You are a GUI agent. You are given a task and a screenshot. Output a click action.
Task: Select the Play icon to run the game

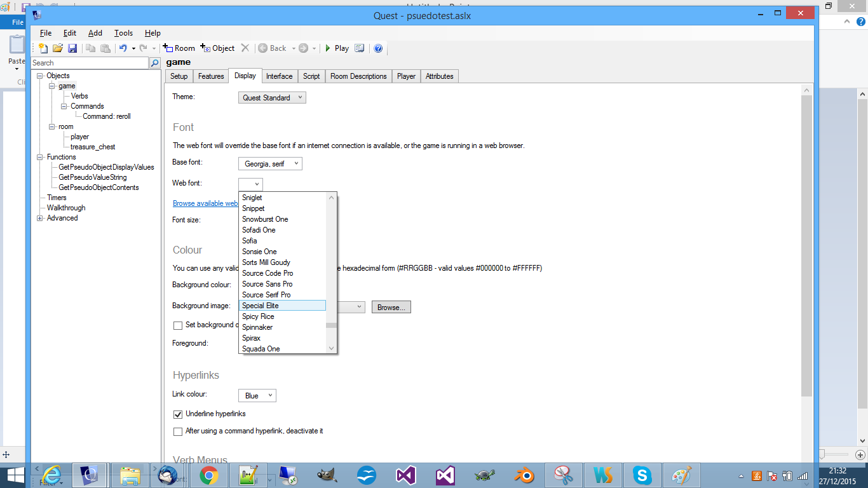tap(336, 48)
